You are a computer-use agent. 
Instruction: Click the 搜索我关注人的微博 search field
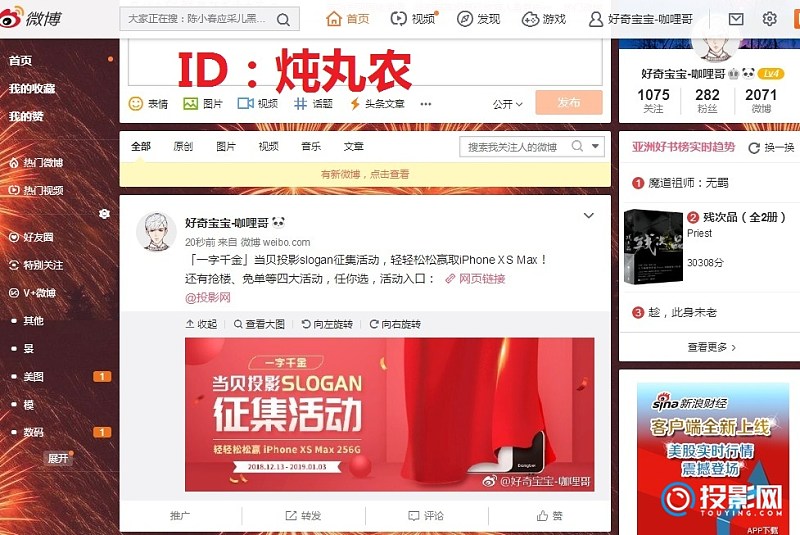tap(514, 147)
